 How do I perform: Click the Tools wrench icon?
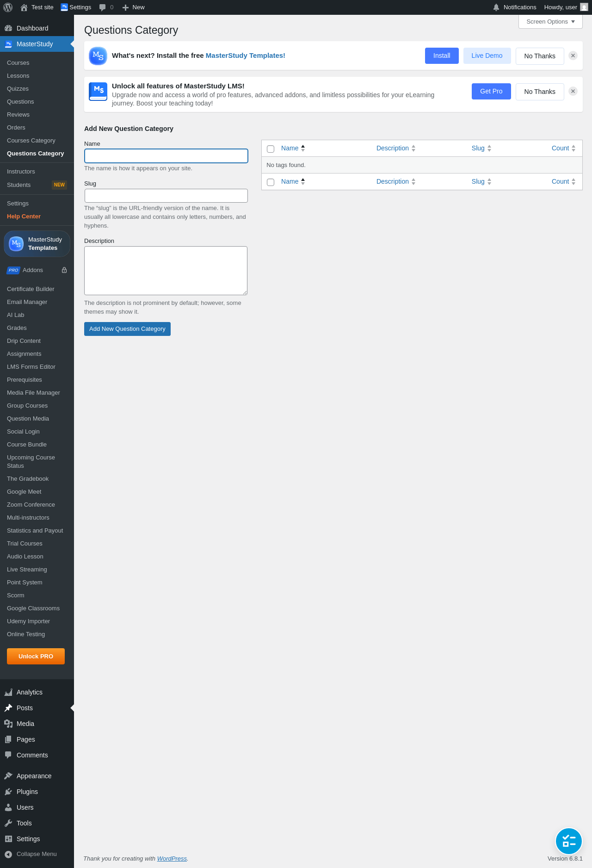[8, 823]
